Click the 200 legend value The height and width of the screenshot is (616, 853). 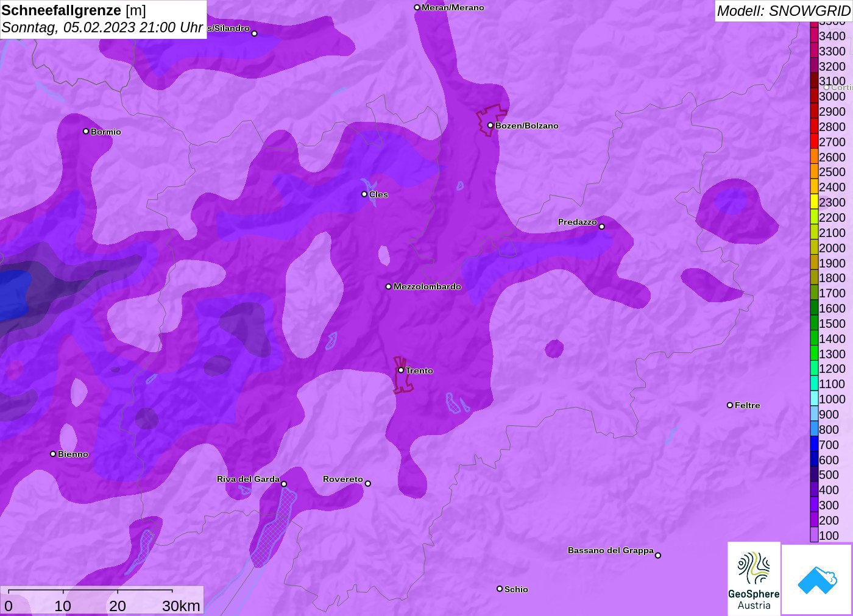pyautogui.click(x=829, y=520)
